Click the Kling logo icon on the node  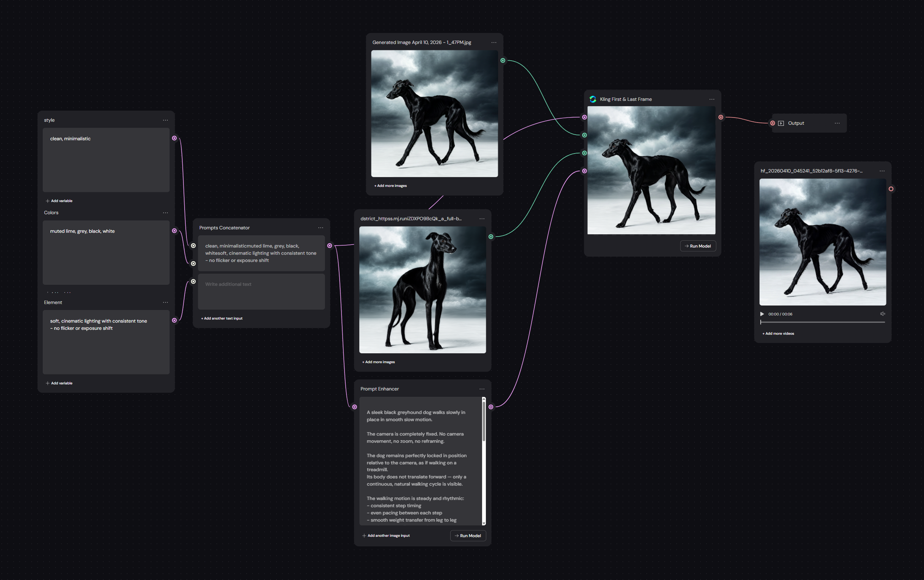pos(593,99)
